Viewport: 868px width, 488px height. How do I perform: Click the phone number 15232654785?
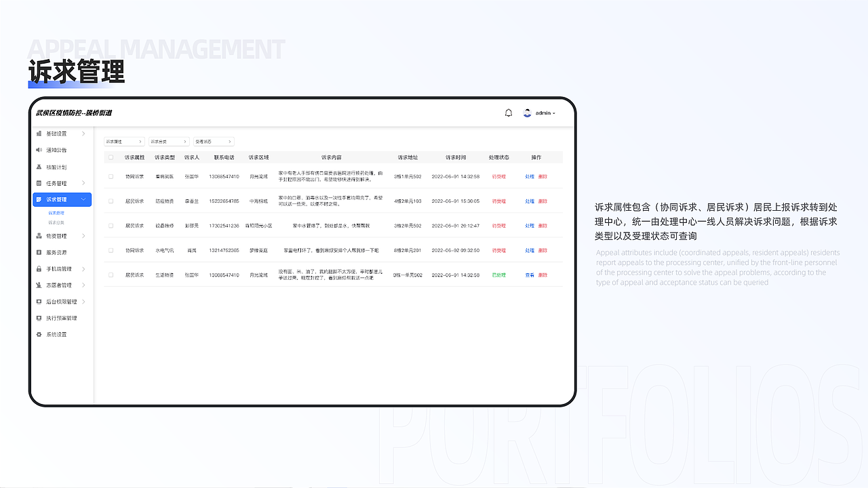(x=224, y=201)
